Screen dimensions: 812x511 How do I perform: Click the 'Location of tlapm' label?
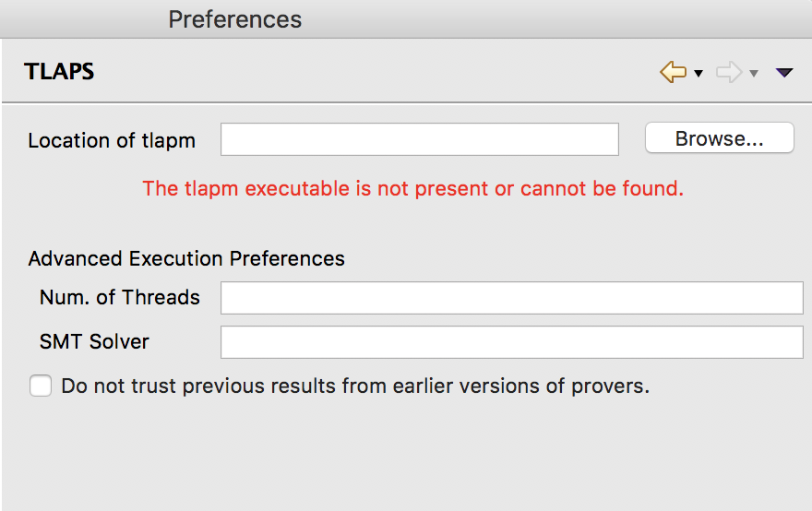click(112, 140)
